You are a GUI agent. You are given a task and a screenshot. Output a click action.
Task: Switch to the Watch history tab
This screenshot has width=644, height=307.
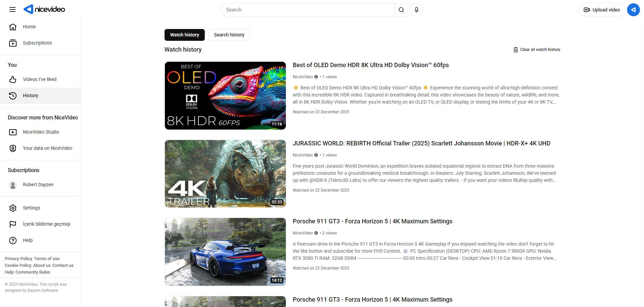(184, 35)
